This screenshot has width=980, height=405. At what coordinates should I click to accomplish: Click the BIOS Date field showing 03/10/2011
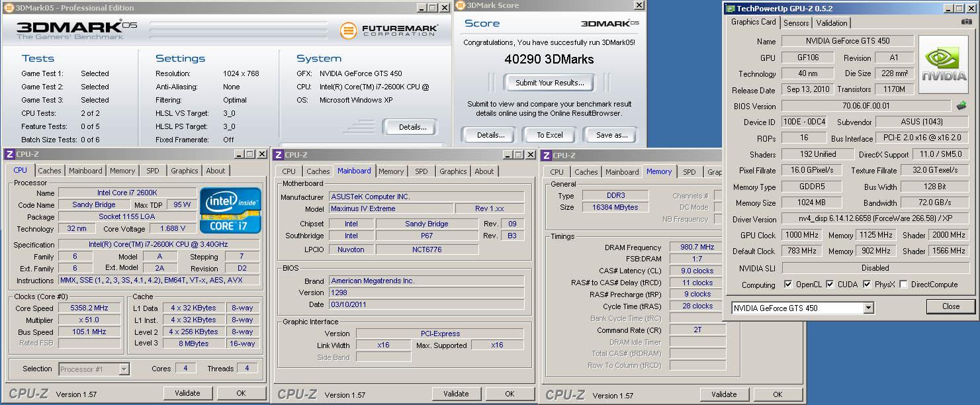click(x=426, y=304)
